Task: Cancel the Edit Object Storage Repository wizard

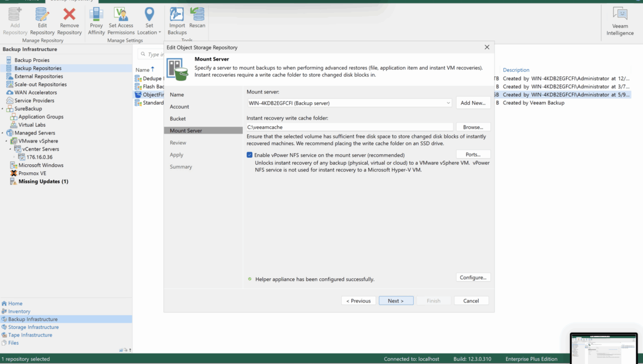Action: click(471, 300)
